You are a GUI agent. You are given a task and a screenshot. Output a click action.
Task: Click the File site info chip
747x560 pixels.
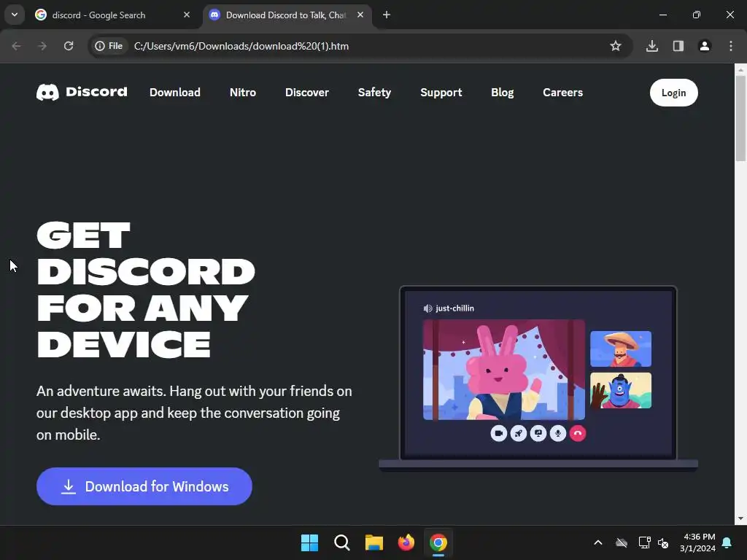pos(109,46)
